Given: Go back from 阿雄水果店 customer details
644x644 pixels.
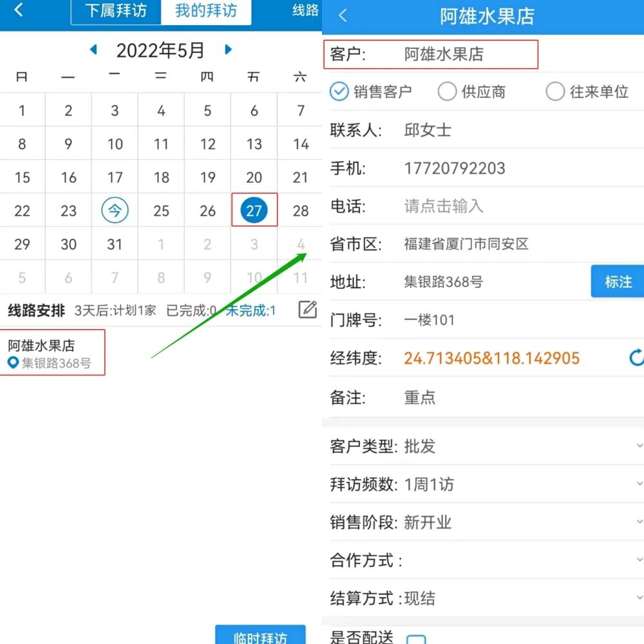Looking at the screenshot, I should coord(343,16).
